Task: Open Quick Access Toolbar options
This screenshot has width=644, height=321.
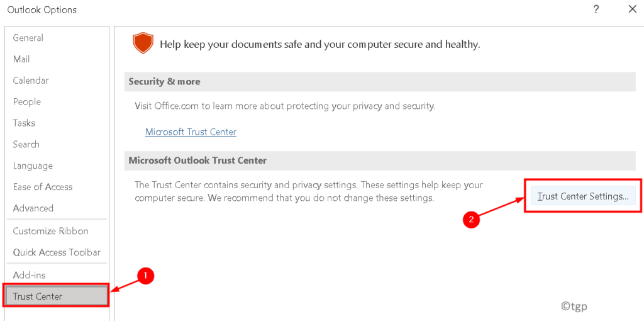Action: 57,252
